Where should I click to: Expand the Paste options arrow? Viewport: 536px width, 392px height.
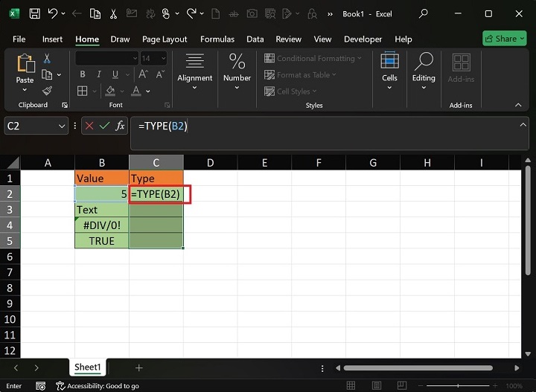point(25,90)
